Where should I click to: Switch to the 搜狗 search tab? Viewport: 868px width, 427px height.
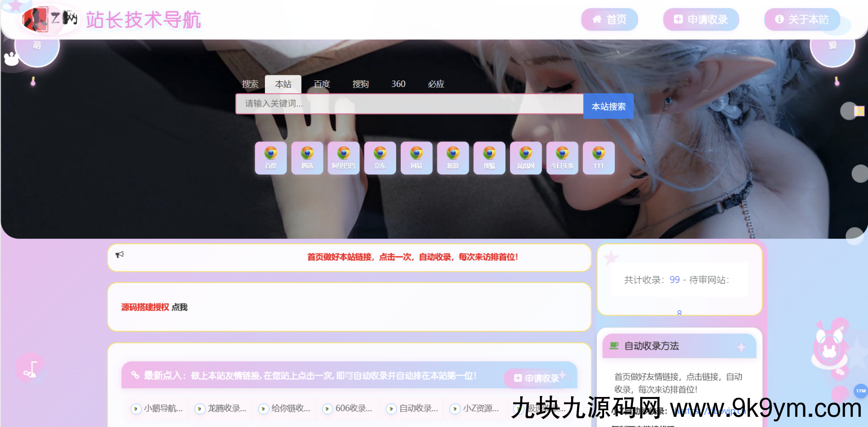(x=361, y=84)
